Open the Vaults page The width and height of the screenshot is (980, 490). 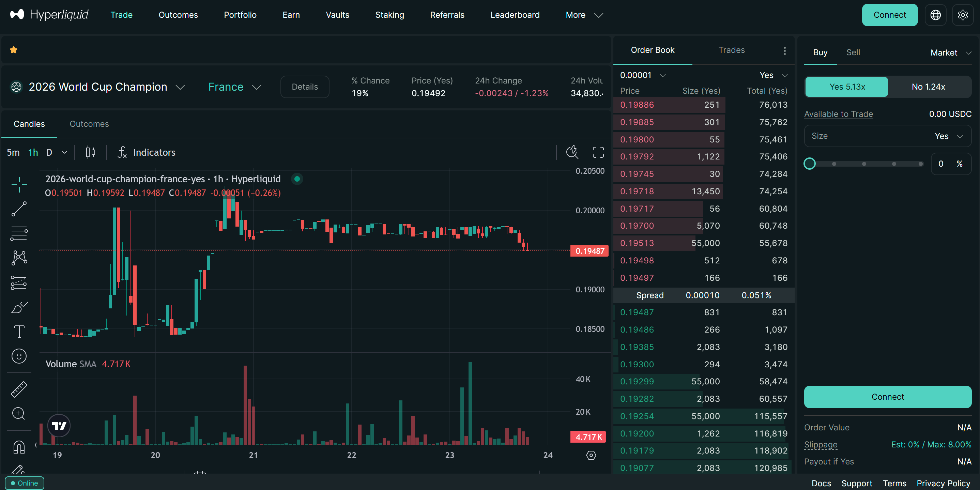(337, 15)
